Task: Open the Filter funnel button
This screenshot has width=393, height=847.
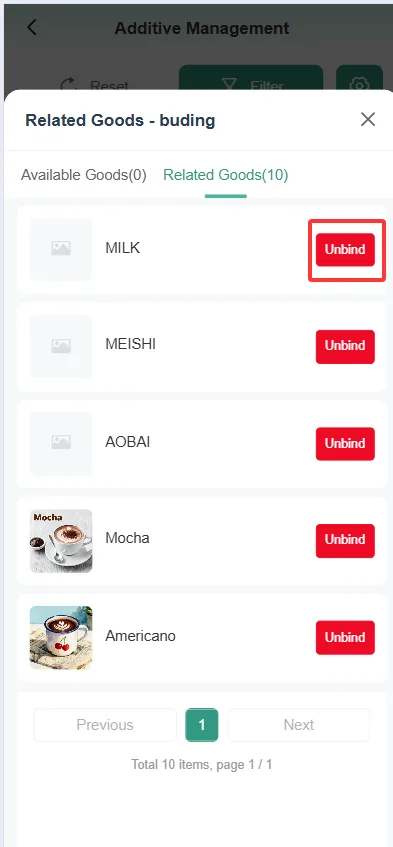Action: pos(251,82)
